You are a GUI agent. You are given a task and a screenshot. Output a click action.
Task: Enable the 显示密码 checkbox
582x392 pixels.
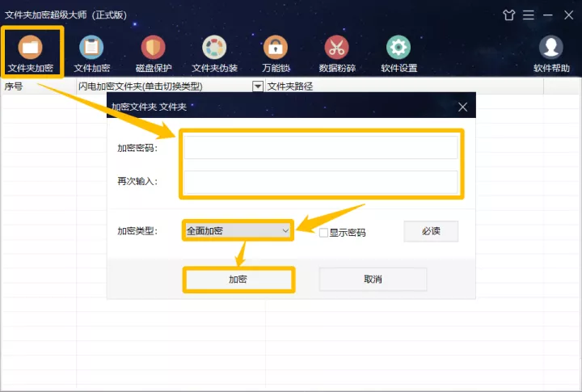[x=323, y=233]
